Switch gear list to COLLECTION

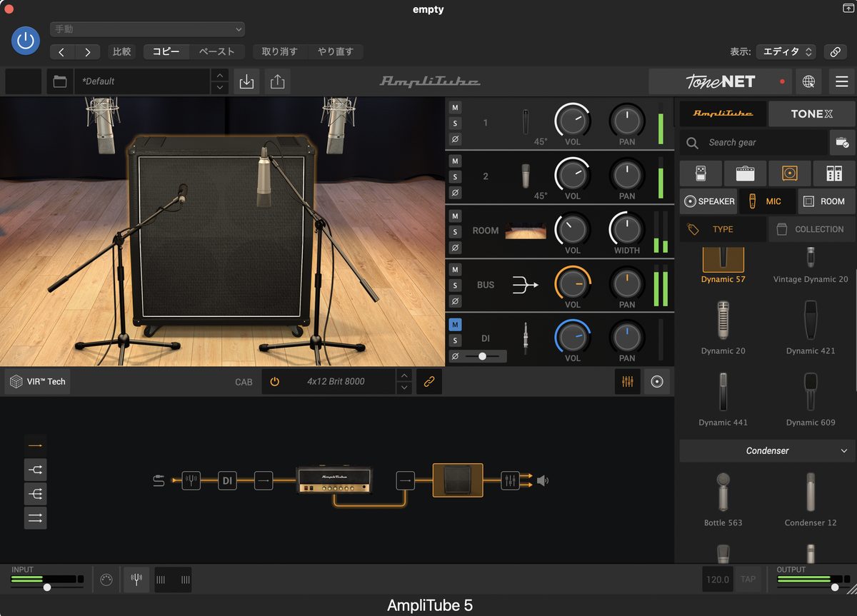click(x=811, y=229)
